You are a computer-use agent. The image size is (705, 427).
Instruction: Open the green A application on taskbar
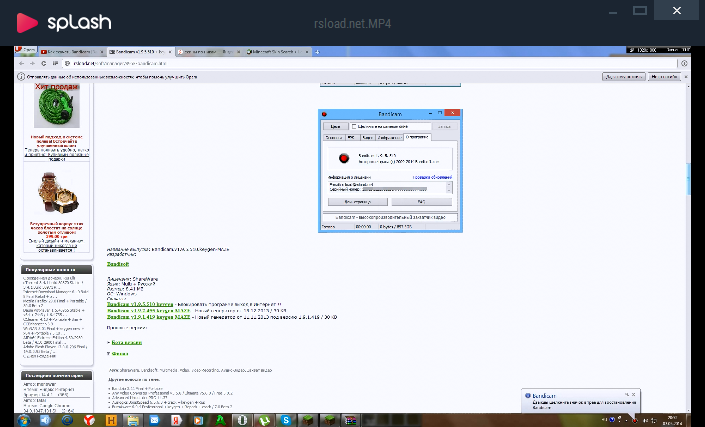tap(220, 420)
